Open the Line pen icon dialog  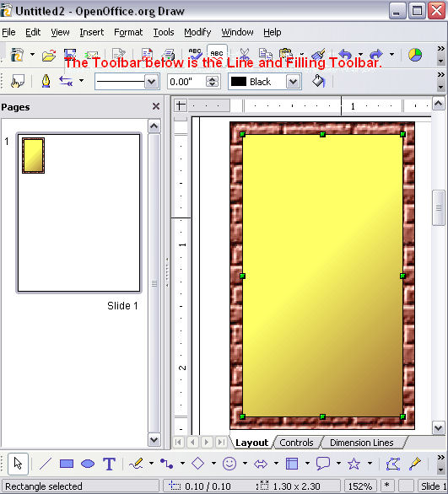[46, 82]
